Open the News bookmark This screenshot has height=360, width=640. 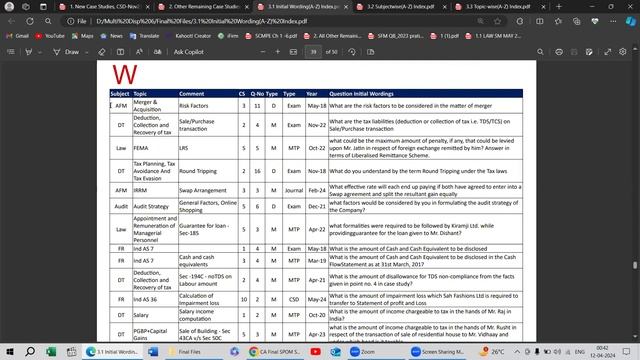coord(111,36)
